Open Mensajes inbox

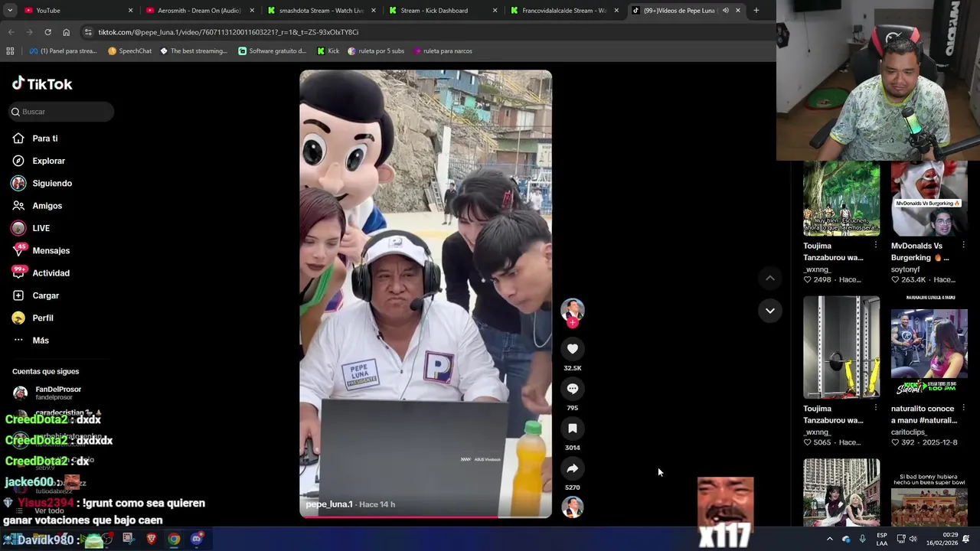51,250
